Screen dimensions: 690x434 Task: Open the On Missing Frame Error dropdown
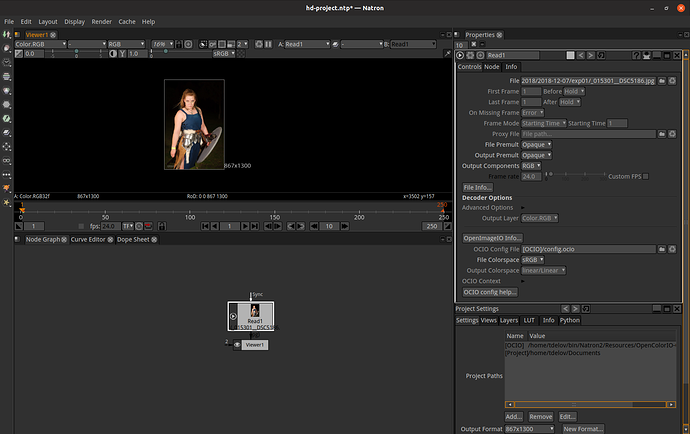click(x=532, y=113)
